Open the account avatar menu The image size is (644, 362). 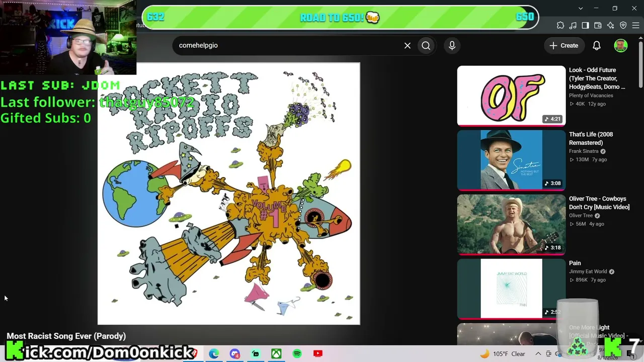[621, 45]
